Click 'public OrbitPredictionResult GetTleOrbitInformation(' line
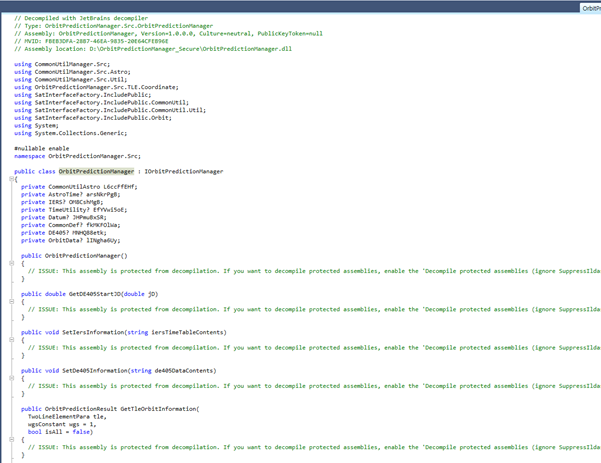Screen dimensions: 601x463 (x=110, y=409)
